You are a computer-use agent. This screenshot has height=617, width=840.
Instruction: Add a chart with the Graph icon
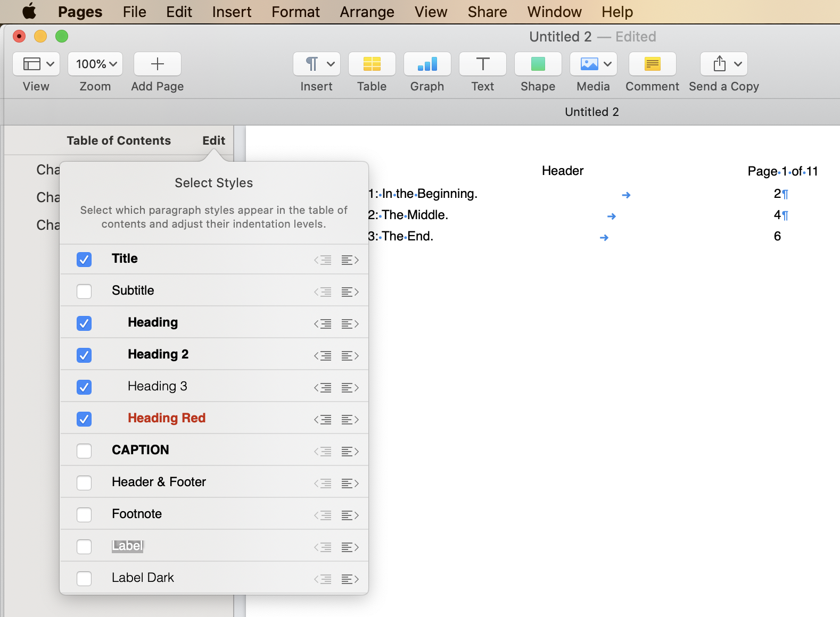coord(427,64)
